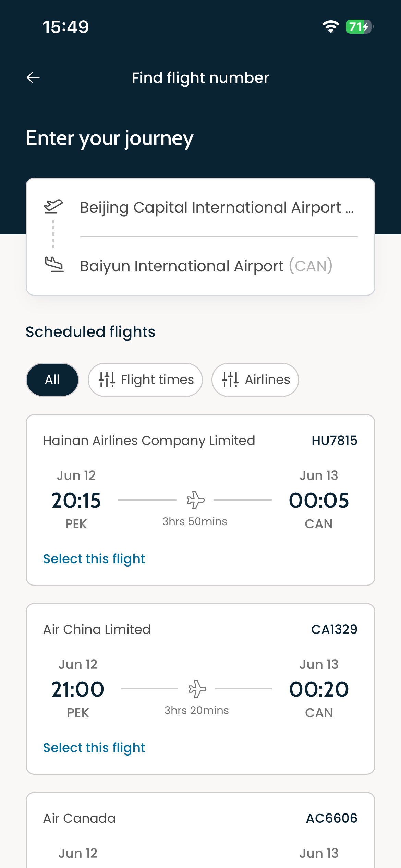Open the Airlines filter
Screen dimensions: 401x868
pos(255,380)
